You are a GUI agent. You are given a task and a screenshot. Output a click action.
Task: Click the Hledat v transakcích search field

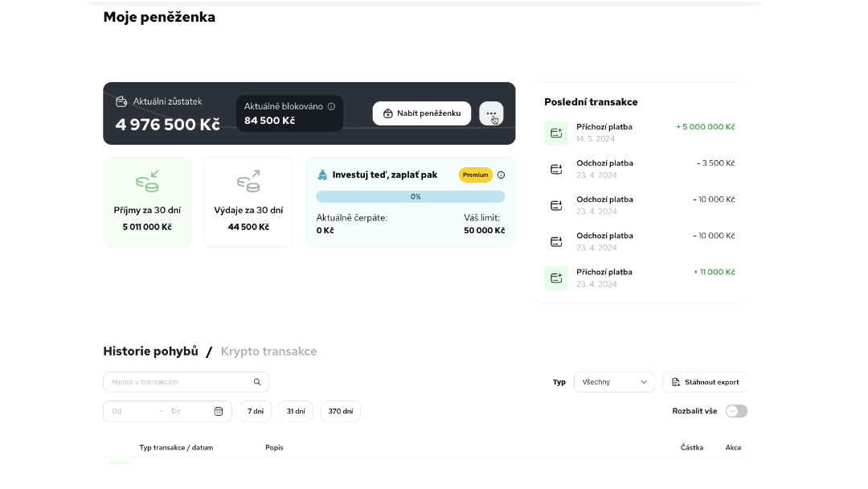(x=186, y=382)
